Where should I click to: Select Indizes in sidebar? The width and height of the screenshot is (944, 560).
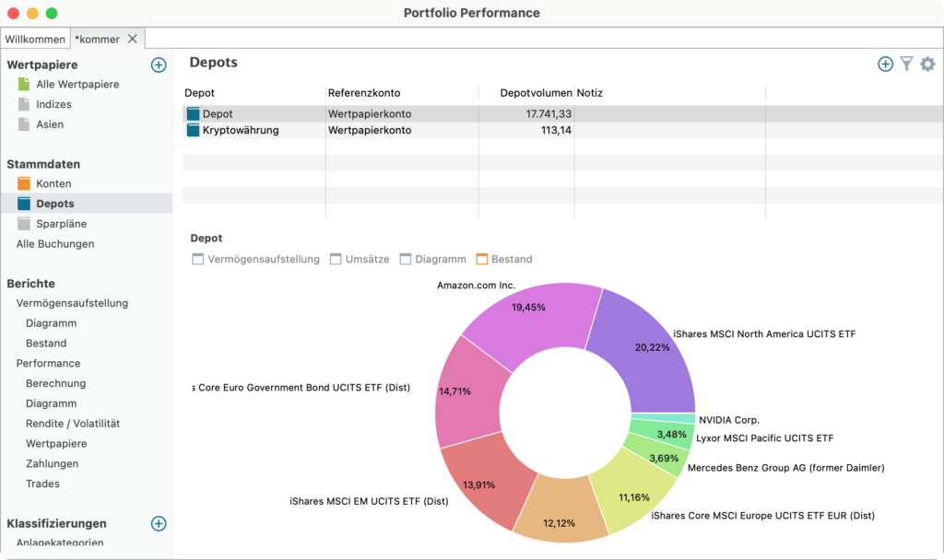(53, 104)
